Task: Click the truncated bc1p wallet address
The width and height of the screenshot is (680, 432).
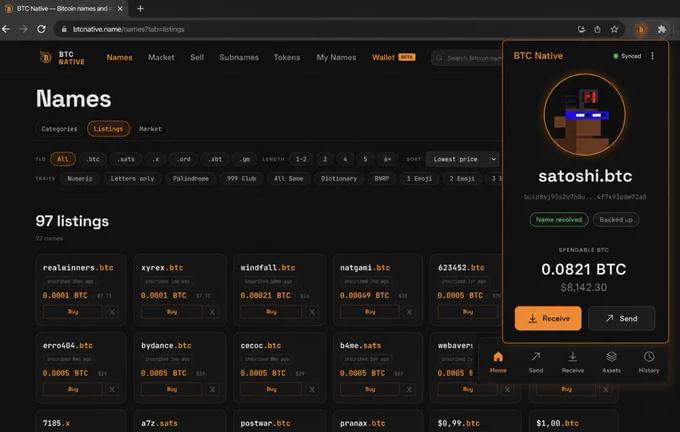Action: point(585,197)
